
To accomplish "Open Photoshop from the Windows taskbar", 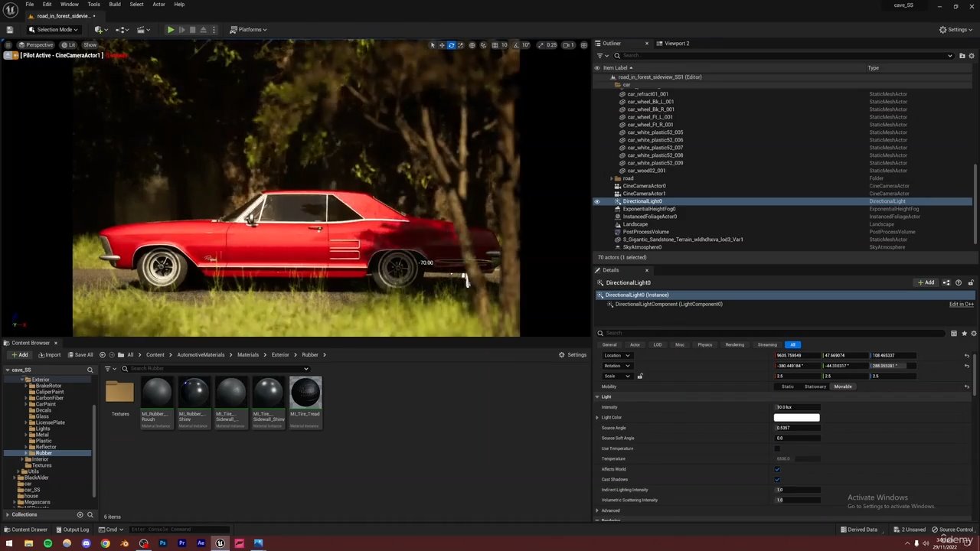I will point(162,543).
